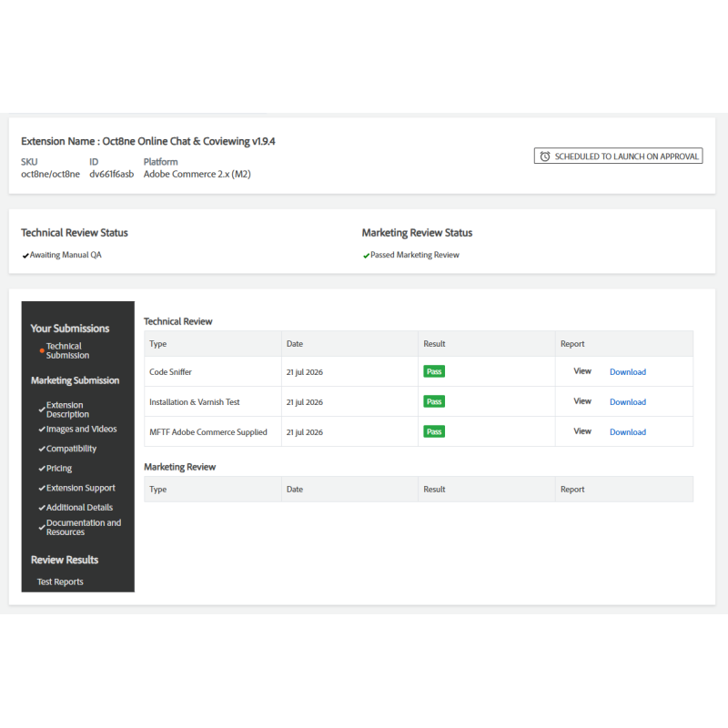Download the MFTF Adobe Commerce Supplied report
The height and width of the screenshot is (728, 728).
pyautogui.click(x=628, y=432)
